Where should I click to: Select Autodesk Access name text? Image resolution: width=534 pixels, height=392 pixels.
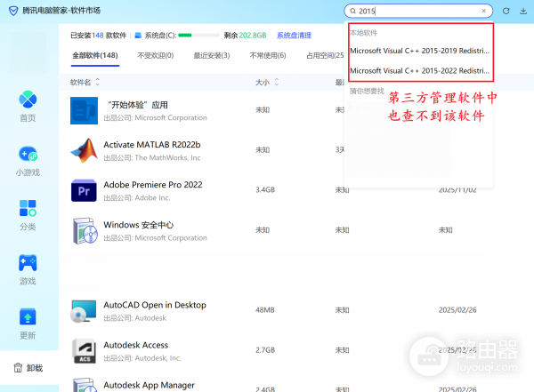point(136,345)
